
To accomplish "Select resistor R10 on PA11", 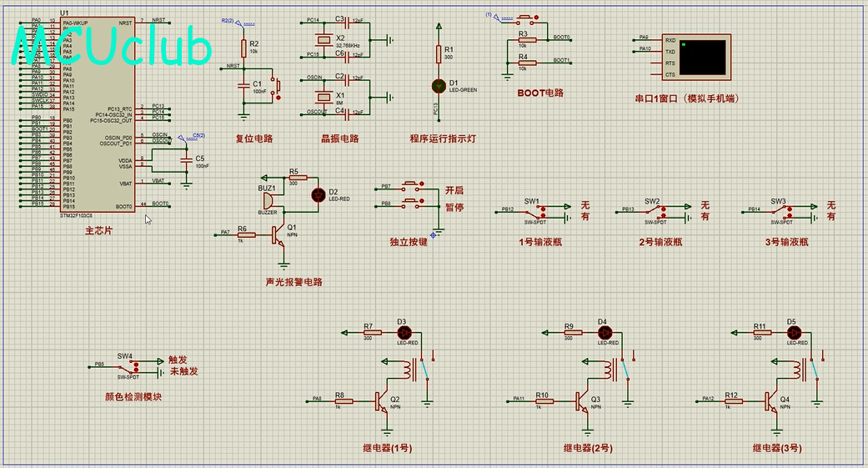I will (544, 401).
